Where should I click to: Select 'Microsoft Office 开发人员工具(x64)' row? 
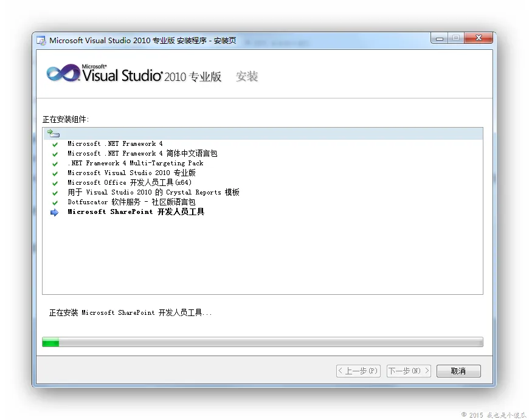[x=130, y=183]
